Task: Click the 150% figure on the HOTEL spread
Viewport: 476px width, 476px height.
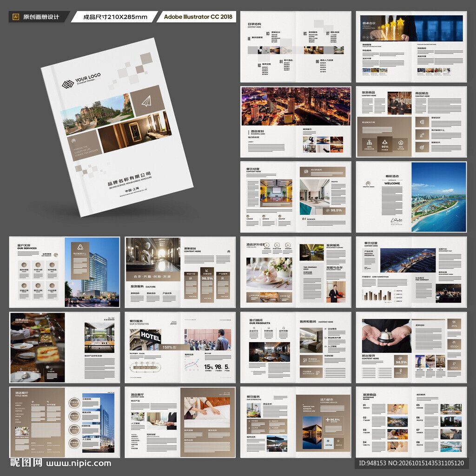Action: (167, 347)
